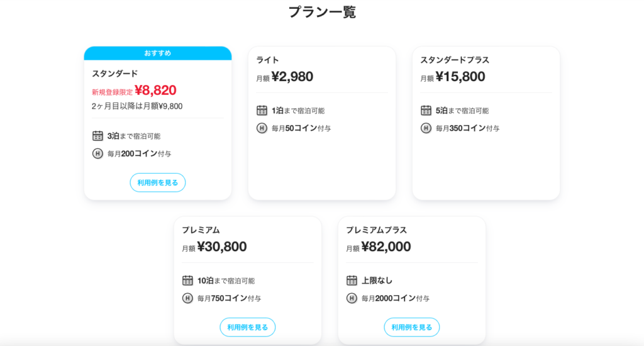Click the ¥8,820 new-registration price
The height and width of the screenshot is (346, 644).
tap(155, 90)
